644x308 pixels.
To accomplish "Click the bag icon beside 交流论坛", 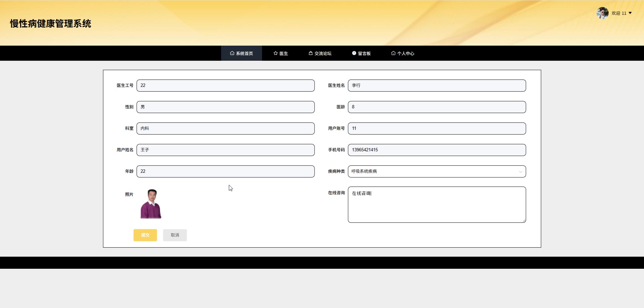I will click(x=311, y=53).
